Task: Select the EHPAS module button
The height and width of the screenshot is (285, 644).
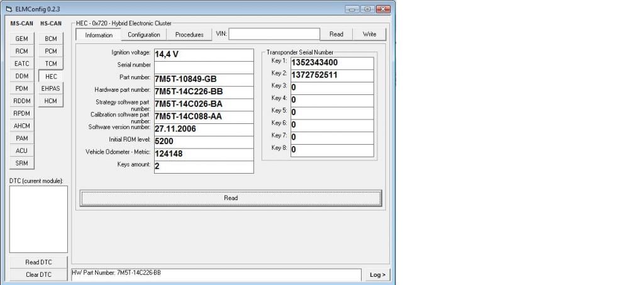Action: (51, 89)
